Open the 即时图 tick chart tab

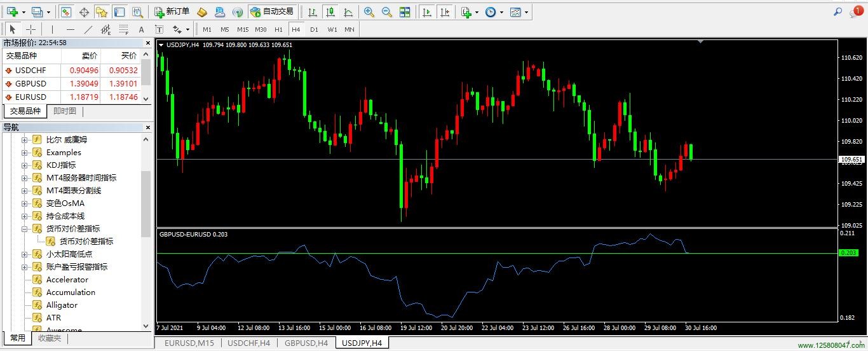(65, 111)
